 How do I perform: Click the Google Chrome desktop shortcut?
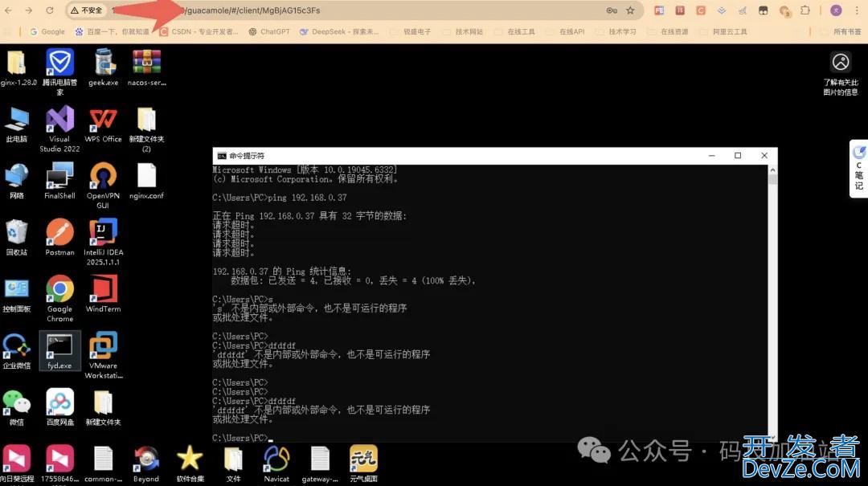(x=59, y=289)
